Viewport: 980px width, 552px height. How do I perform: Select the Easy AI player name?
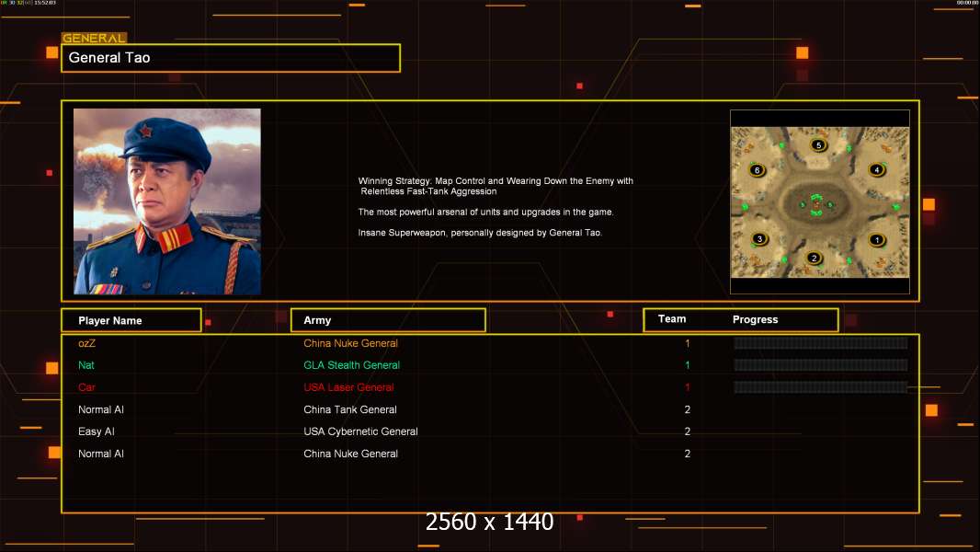click(x=97, y=431)
